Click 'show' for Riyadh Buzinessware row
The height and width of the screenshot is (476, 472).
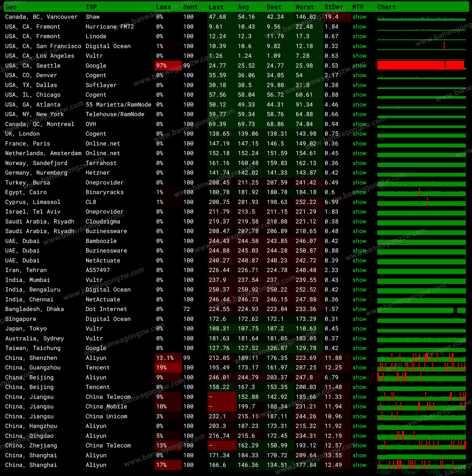click(359, 231)
